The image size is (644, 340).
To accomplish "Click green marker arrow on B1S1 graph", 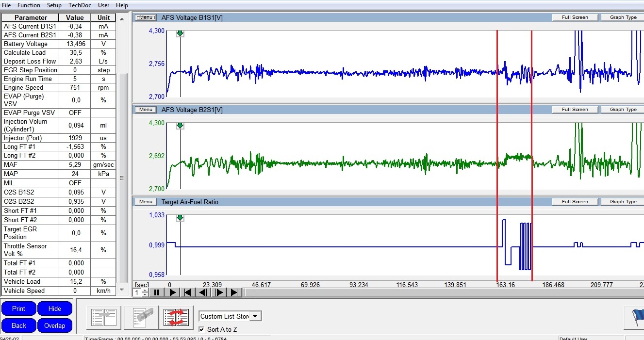I will tap(180, 33).
